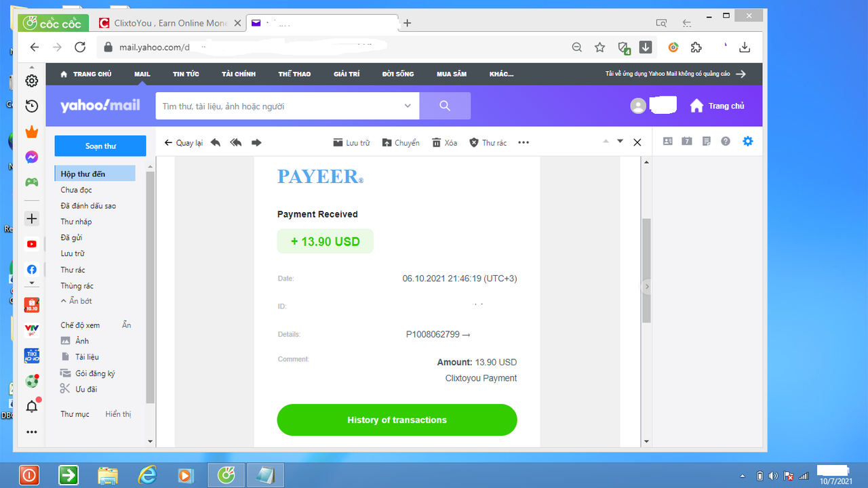Open Đã đánh dấu sao starred folder
The height and width of the screenshot is (488, 868).
pyautogui.click(x=88, y=205)
